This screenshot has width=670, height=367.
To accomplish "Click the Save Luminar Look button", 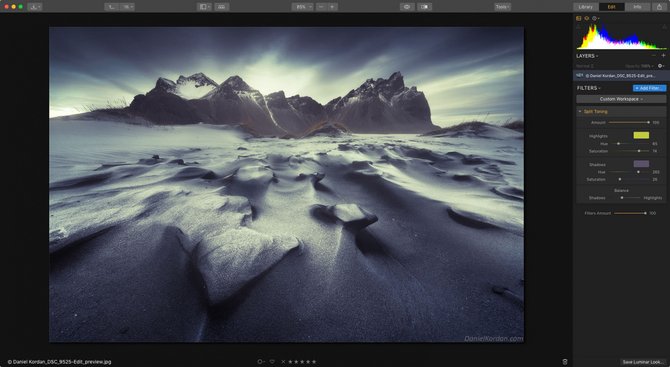I will (643, 362).
